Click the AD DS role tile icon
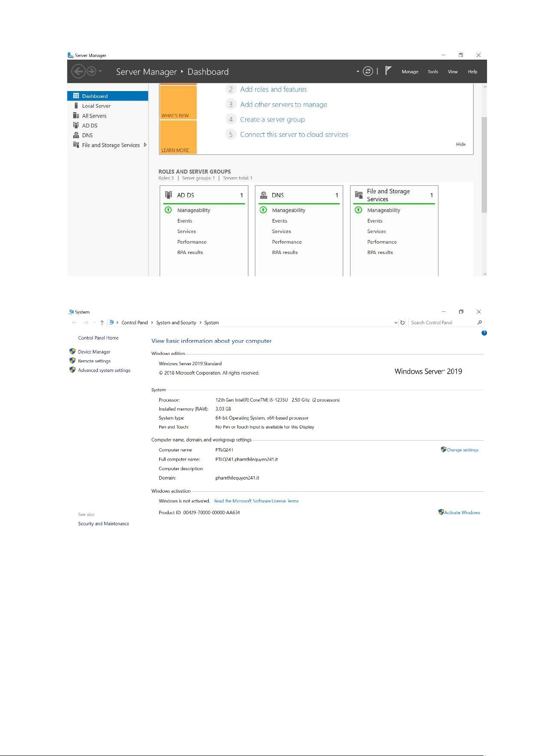535x756 pixels. coord(168,195)
